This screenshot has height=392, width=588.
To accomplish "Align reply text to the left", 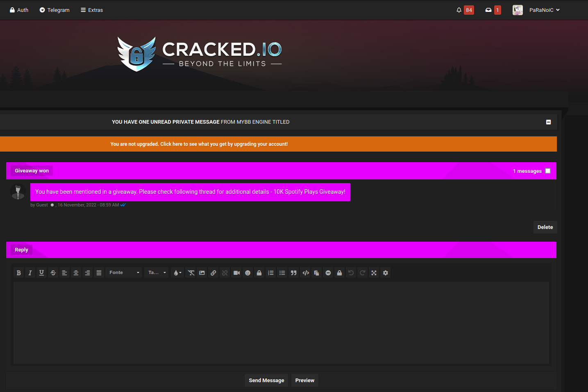I will click(64, 273).
